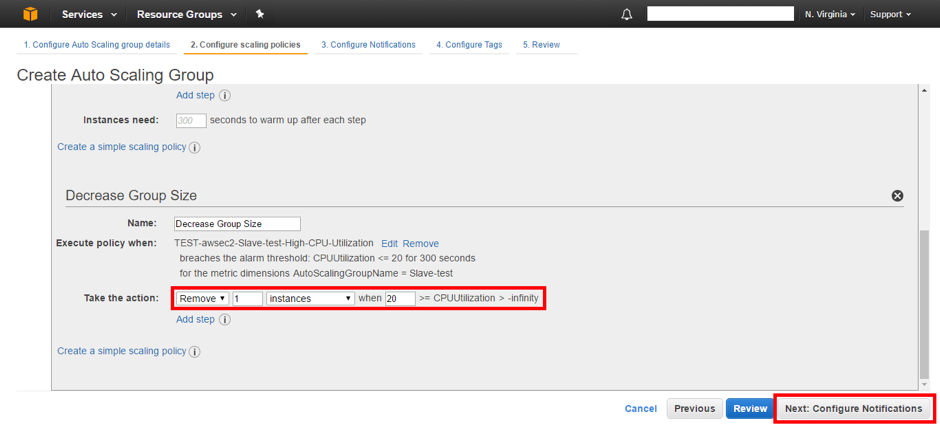Screen dimensions: 940x430
Task: Open the N. Virginia region selector
Action: 829,14
